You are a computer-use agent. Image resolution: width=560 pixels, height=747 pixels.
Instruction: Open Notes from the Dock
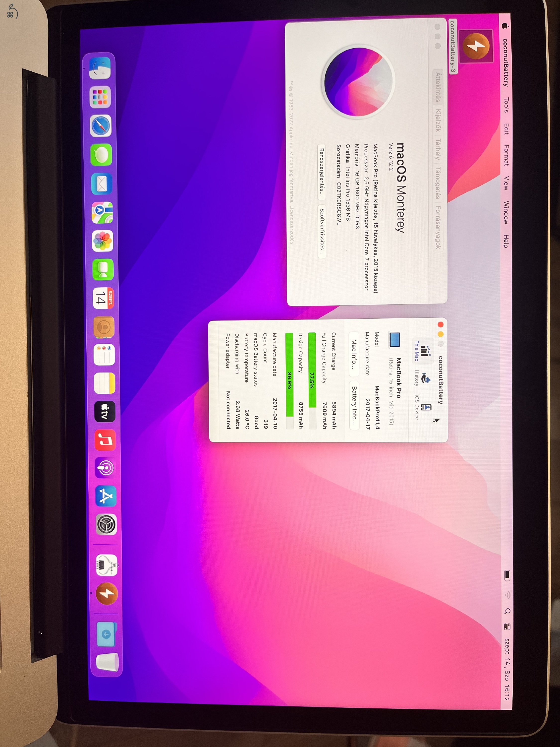coord(105,383)
